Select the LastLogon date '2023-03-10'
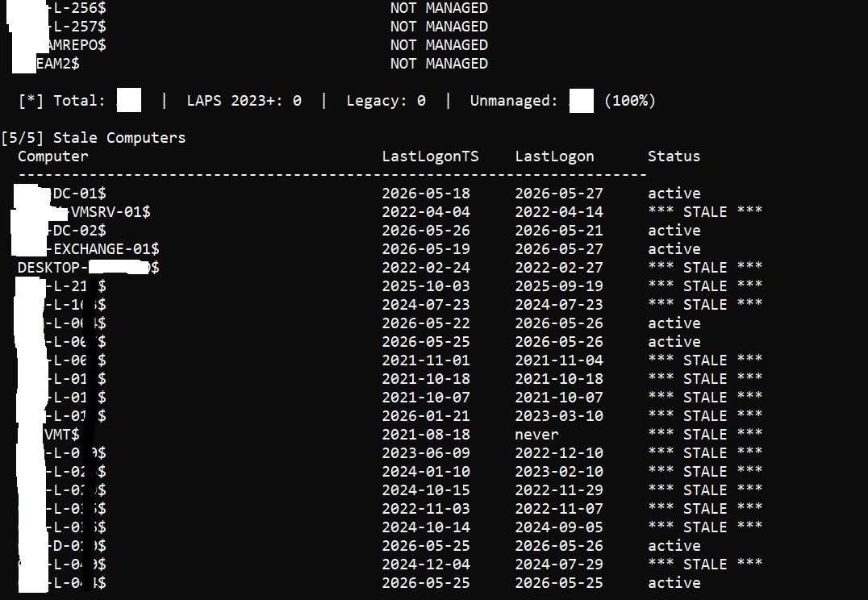Image resolution: width=868 pixels, height=600 pixels. (x=558, y=416)
